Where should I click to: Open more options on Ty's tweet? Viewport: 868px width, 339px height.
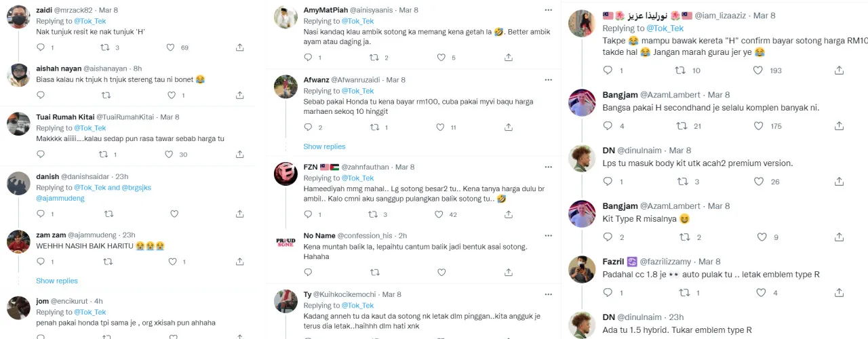click(548, 295)
